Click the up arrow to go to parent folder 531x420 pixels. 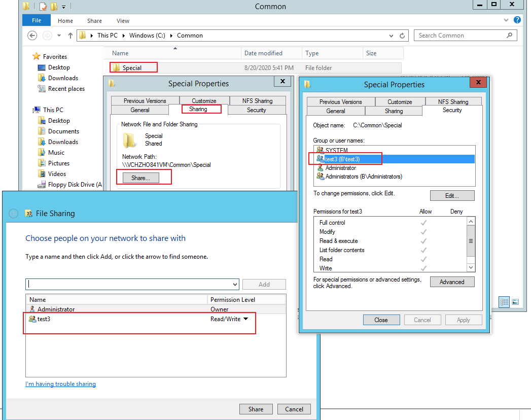(71, 36)
